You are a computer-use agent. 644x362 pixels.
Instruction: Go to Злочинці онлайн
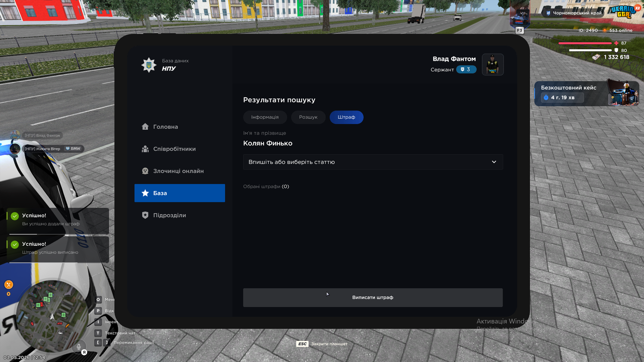(180, 171)
